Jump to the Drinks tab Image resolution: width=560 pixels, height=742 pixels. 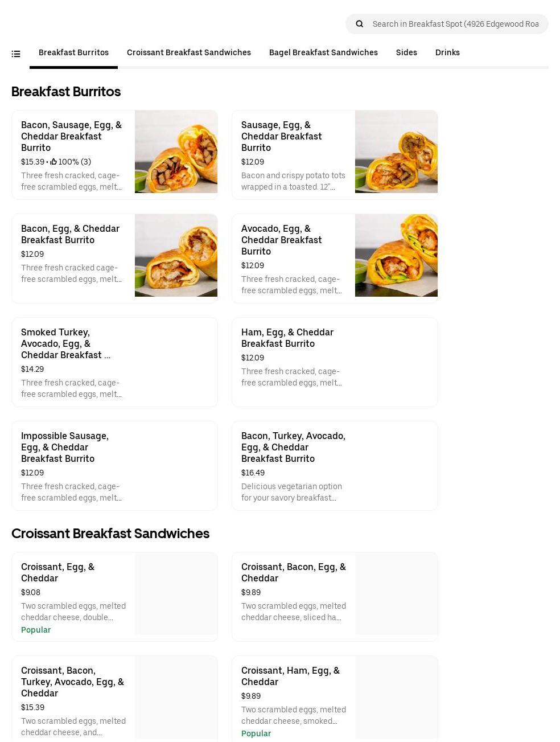pyautogui.click(x=447, y=52)
